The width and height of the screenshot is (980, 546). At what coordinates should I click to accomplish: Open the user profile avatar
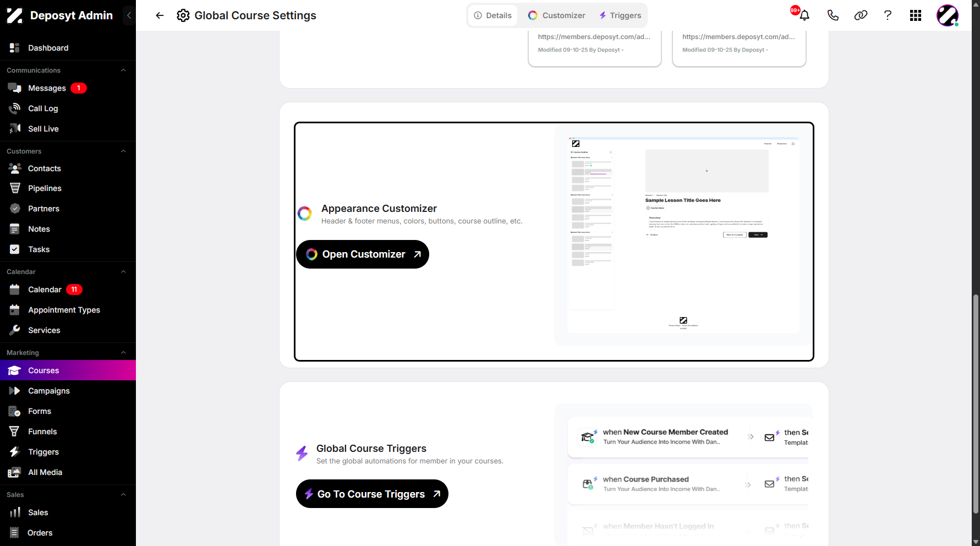tap(948, 15)
